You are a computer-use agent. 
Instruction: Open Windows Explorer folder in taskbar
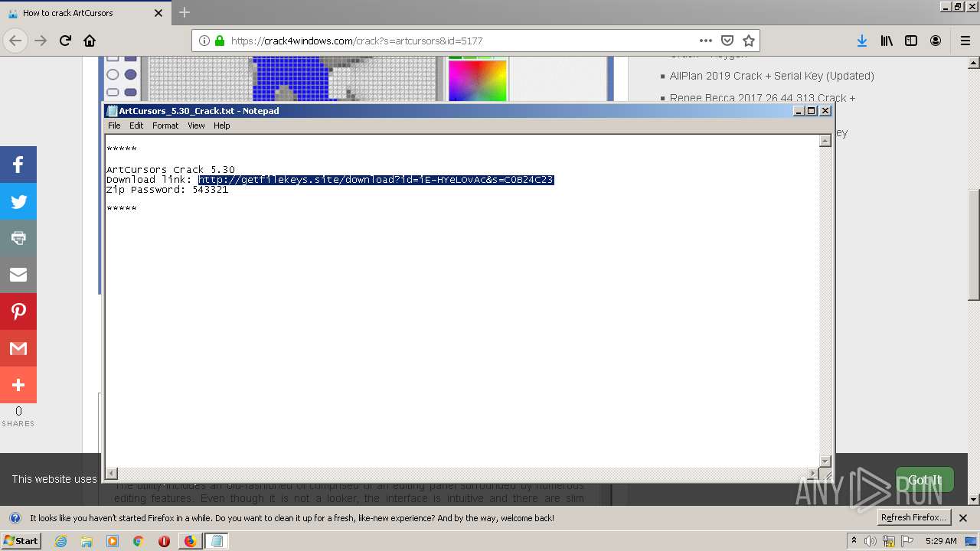point(87,541)
